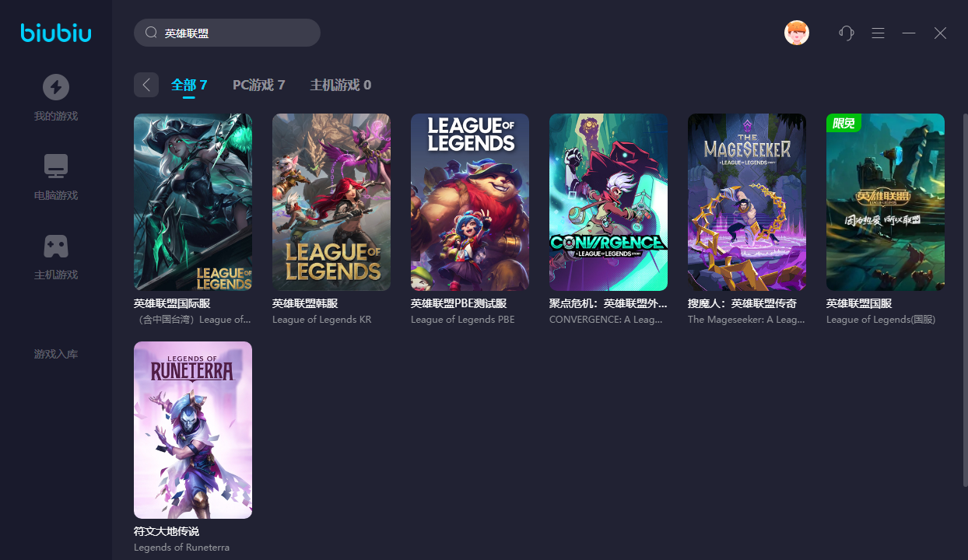Open the hamburger menu icon
This screenshot has height=560, width=968.
879,33
